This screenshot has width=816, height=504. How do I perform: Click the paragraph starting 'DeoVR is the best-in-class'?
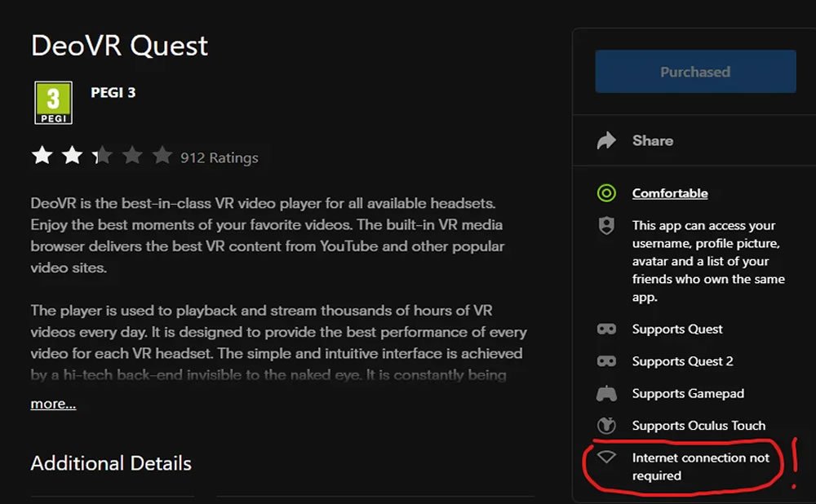[268, 235]
